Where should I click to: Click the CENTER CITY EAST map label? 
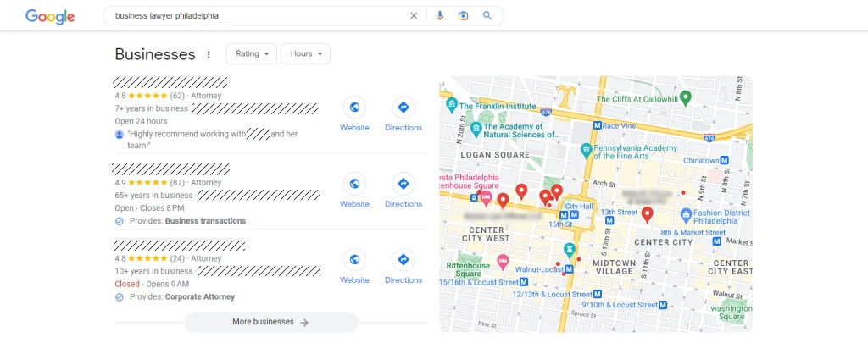pyautogui.click(x=730, y=267)
